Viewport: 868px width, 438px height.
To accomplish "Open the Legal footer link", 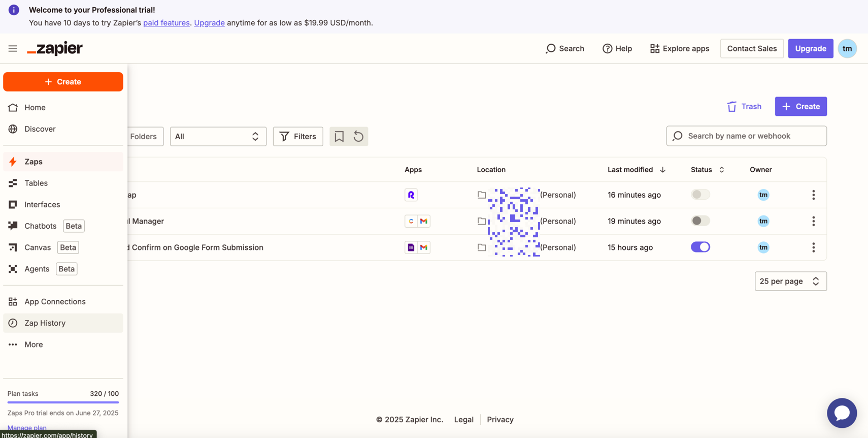I will pos(463,420).
